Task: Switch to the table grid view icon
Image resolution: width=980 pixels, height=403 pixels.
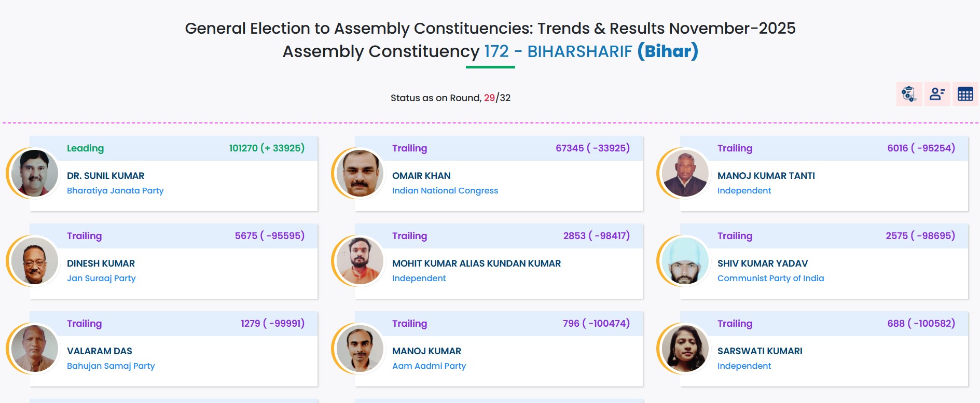Action: 965,94
